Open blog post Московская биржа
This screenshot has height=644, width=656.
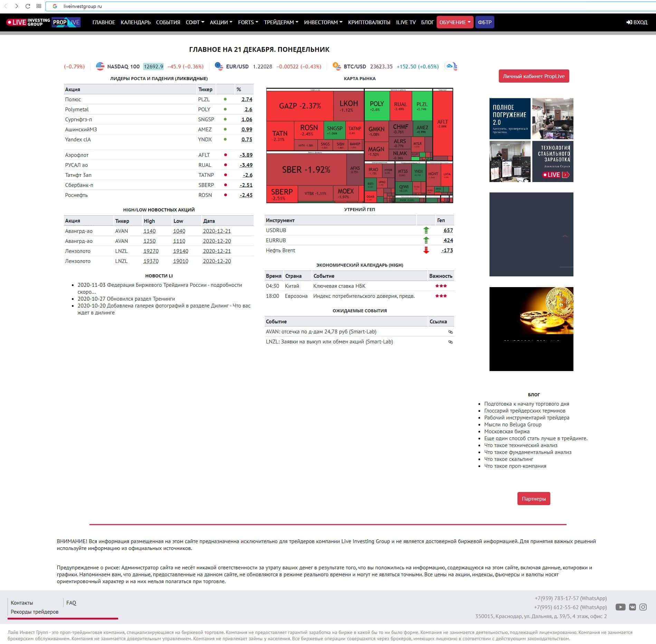pos(507,431)
